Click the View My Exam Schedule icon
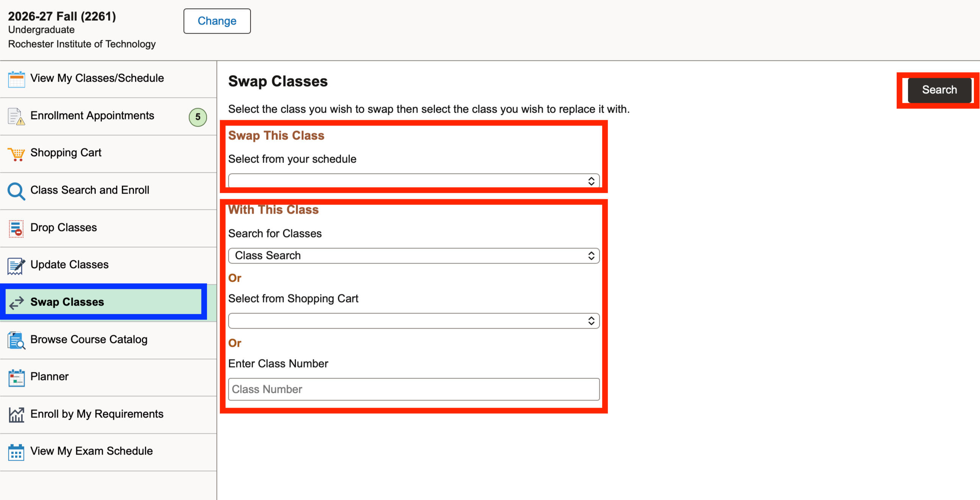980x500 pixels. [16, 451]
